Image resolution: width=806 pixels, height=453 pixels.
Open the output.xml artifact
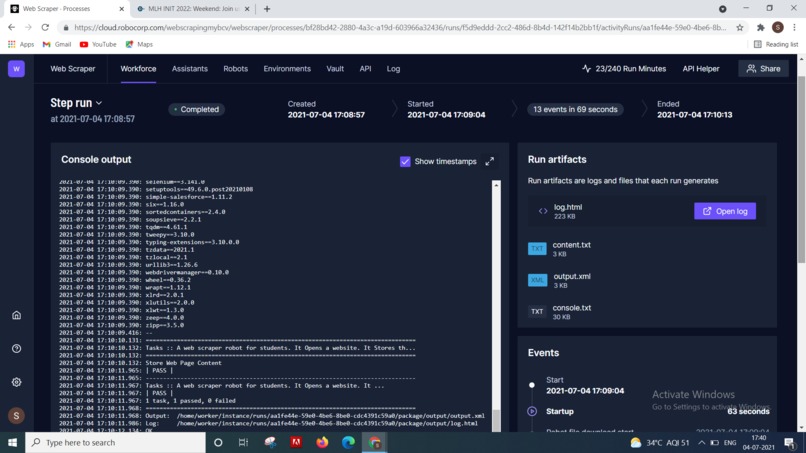(x=572, y=276)
